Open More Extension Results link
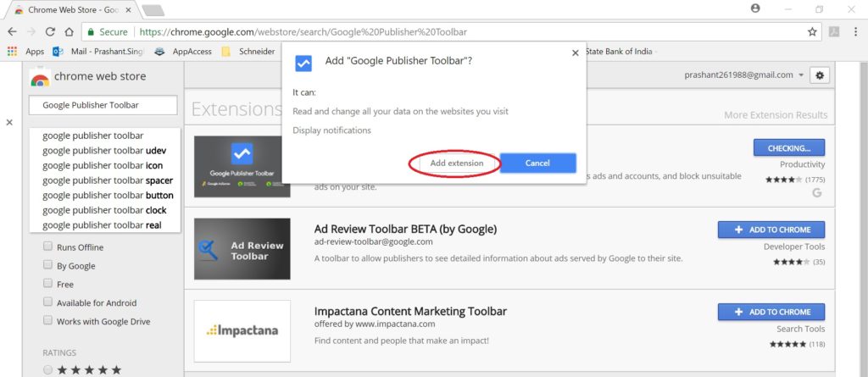868x377 pixels. [776, 115]
